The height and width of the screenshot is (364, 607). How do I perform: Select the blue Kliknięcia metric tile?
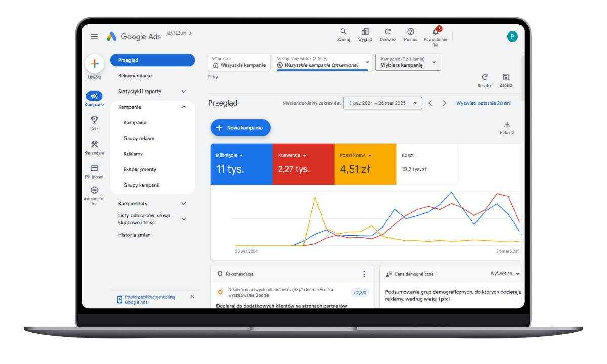point(241,164)
